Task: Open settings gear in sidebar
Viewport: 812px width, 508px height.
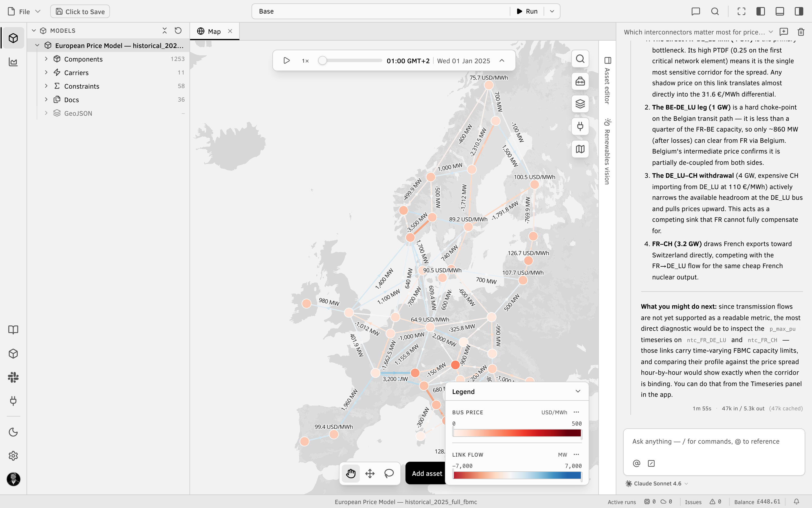Action: pos(13,456)
